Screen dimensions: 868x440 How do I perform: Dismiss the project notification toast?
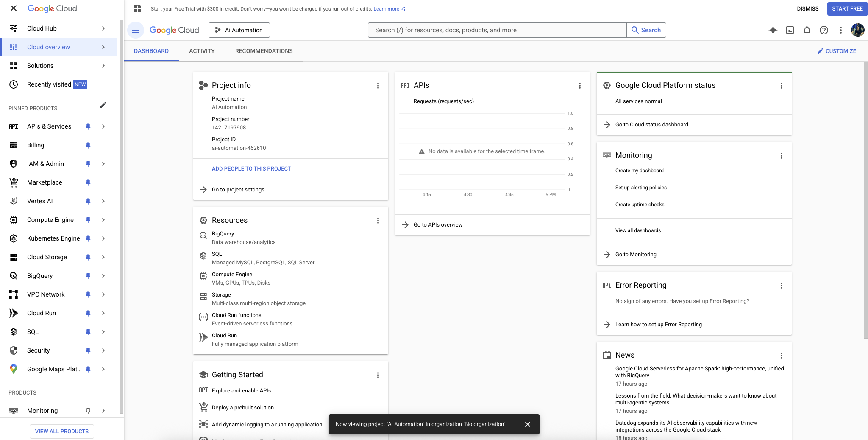tap(528, 424)
